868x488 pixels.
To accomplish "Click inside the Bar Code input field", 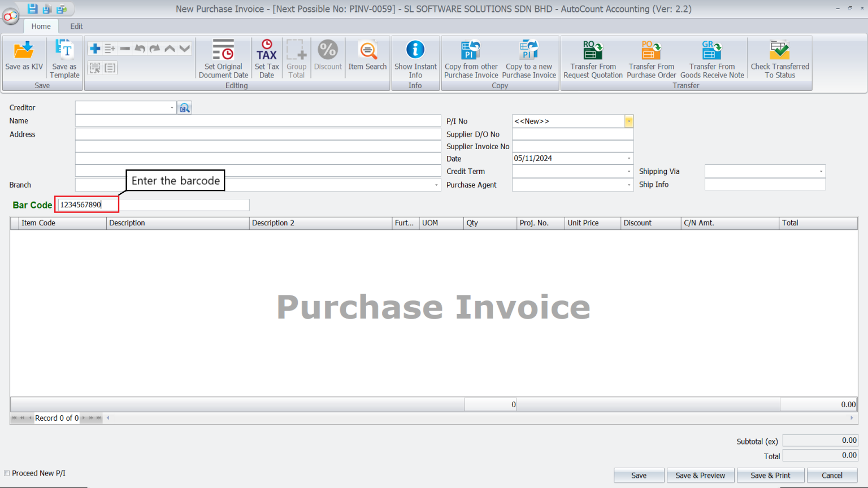I will [86, 204].
